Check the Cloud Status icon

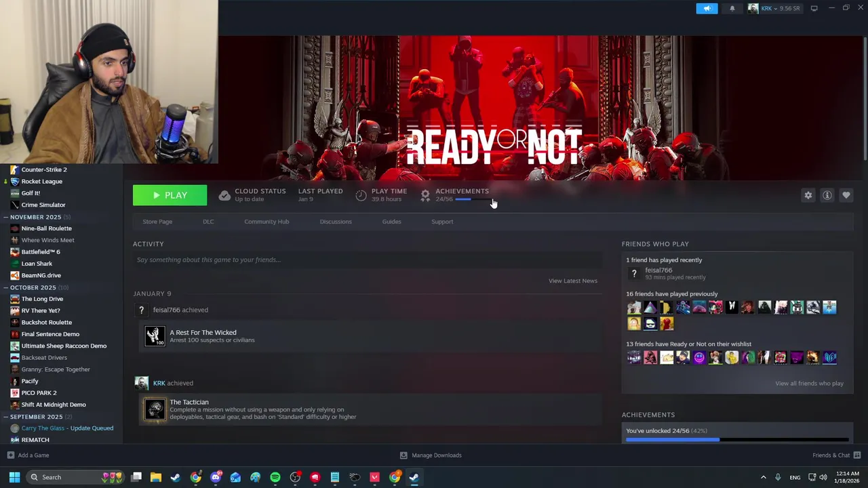click(x=224, y=195)
